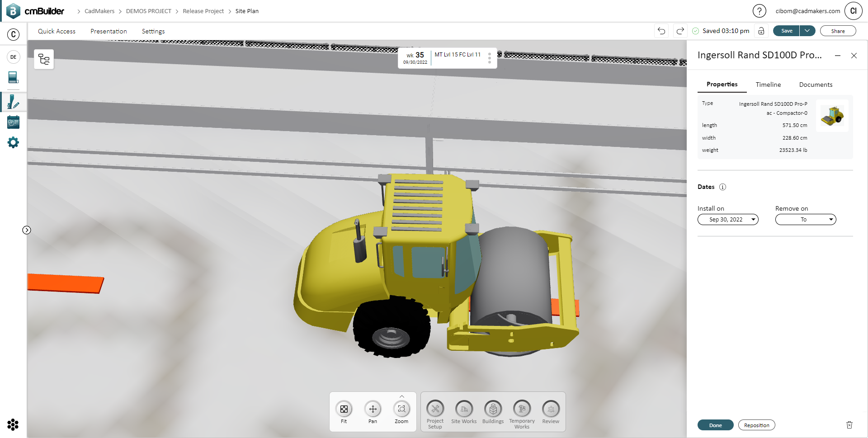Click the Dates info icon
Screen dimensions: 868x438
[x=722, y=187]
